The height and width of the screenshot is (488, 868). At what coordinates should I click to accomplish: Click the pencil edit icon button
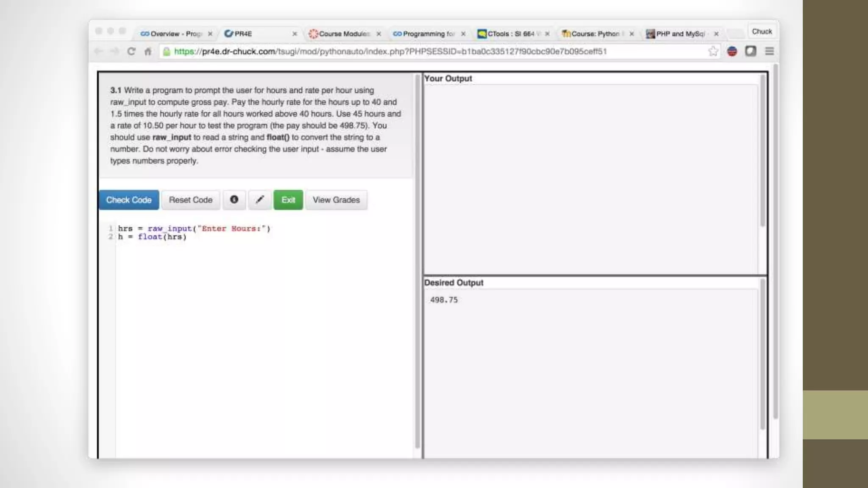pos(260,200)
